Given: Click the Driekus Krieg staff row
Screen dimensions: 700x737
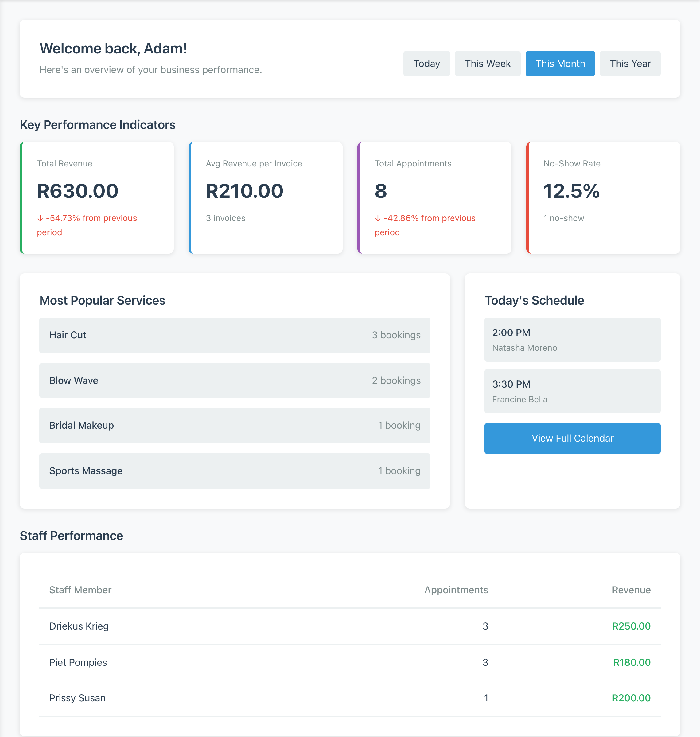Looking at the screenshot, I should point(349,626).
